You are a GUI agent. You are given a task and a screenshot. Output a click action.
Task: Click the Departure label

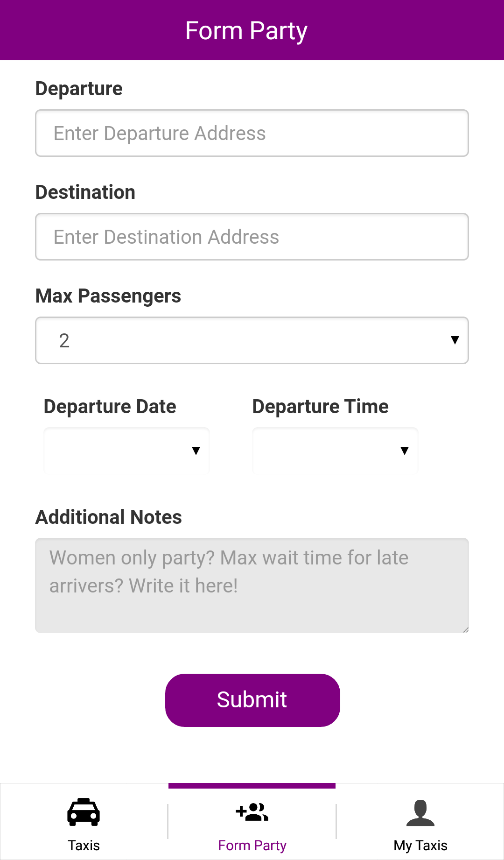coord(79,89)
